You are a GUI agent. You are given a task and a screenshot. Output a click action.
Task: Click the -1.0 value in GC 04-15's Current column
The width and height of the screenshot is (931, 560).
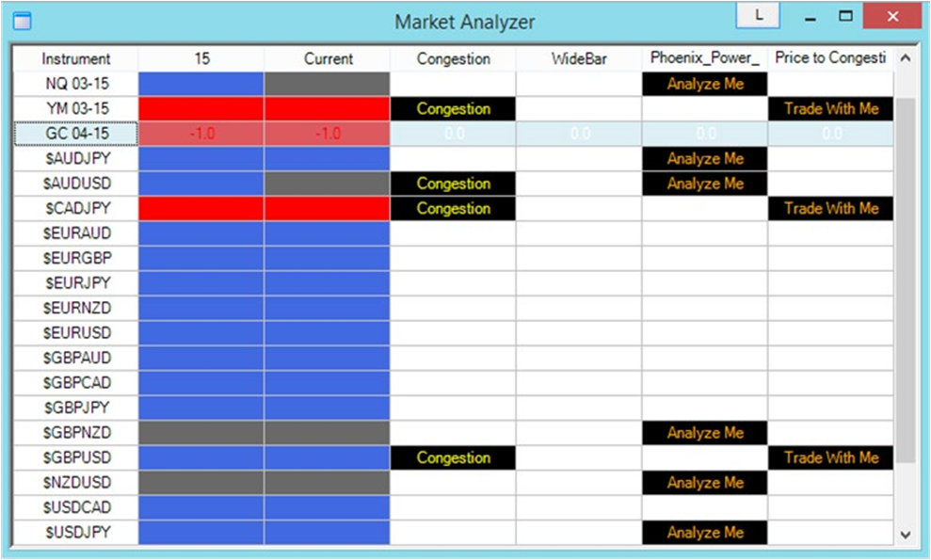(328, 134)
